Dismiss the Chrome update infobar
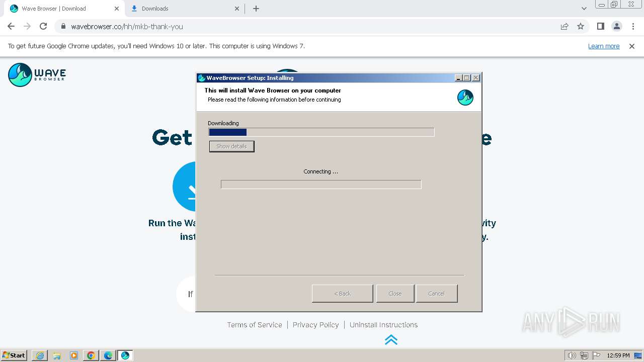 pyautogui.click(x=632, y=46)
